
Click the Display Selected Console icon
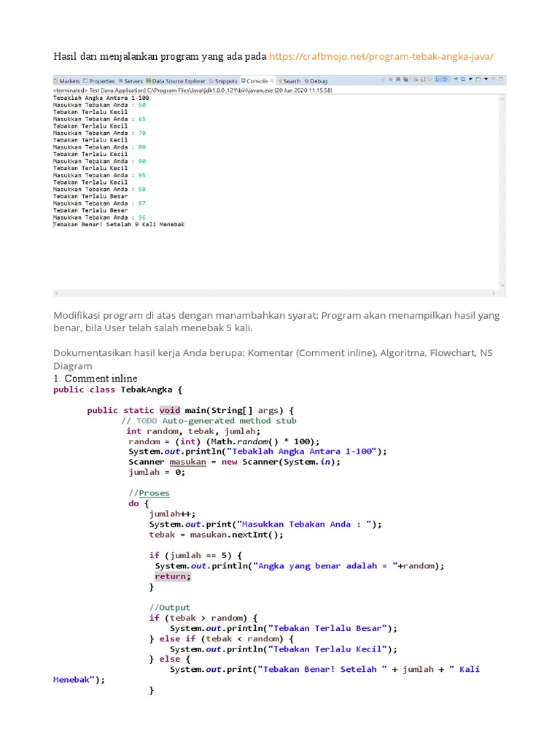463,79
